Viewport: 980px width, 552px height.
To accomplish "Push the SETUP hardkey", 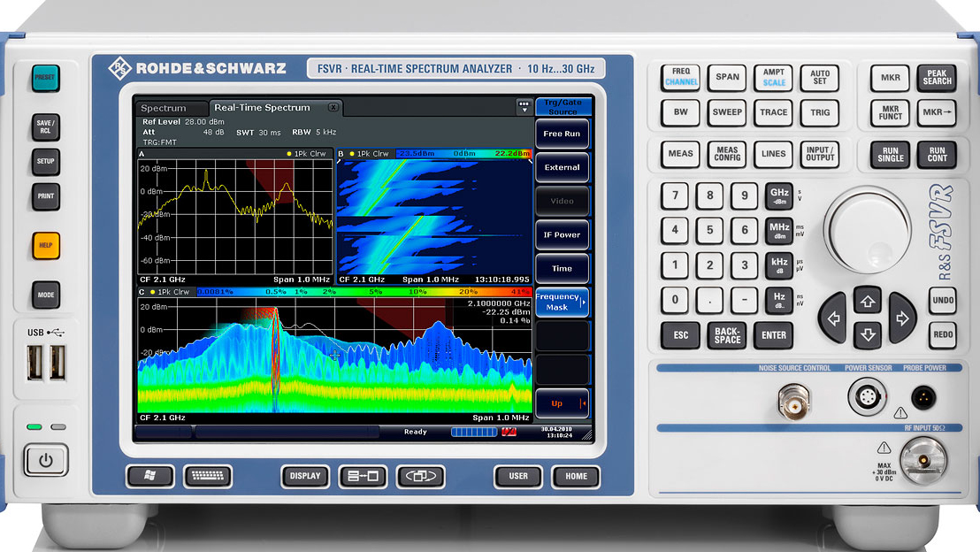I will [x=45, y=161].
